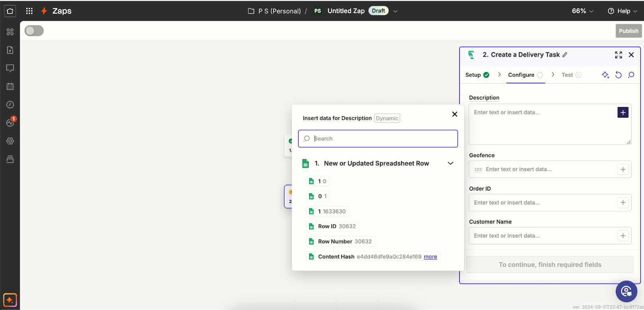Click the search magnifier in step panel
This screenshot has height=310, width=644.
tap(631, 75)
